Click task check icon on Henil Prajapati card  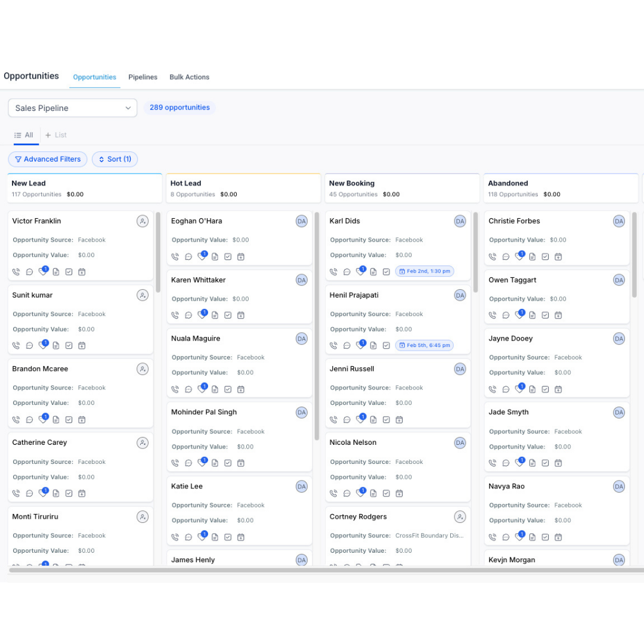pyautogui.click(x=386, y=346)
